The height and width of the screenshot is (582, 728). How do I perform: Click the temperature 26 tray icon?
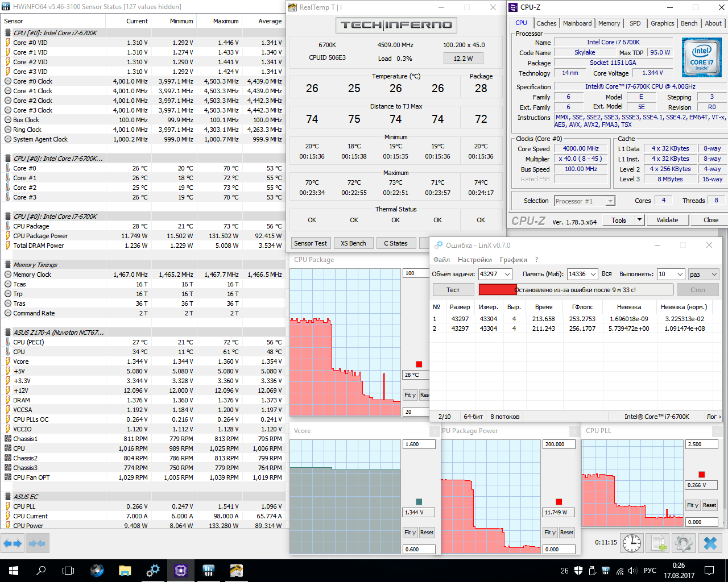pyautogui.click(x=564, y=571)
